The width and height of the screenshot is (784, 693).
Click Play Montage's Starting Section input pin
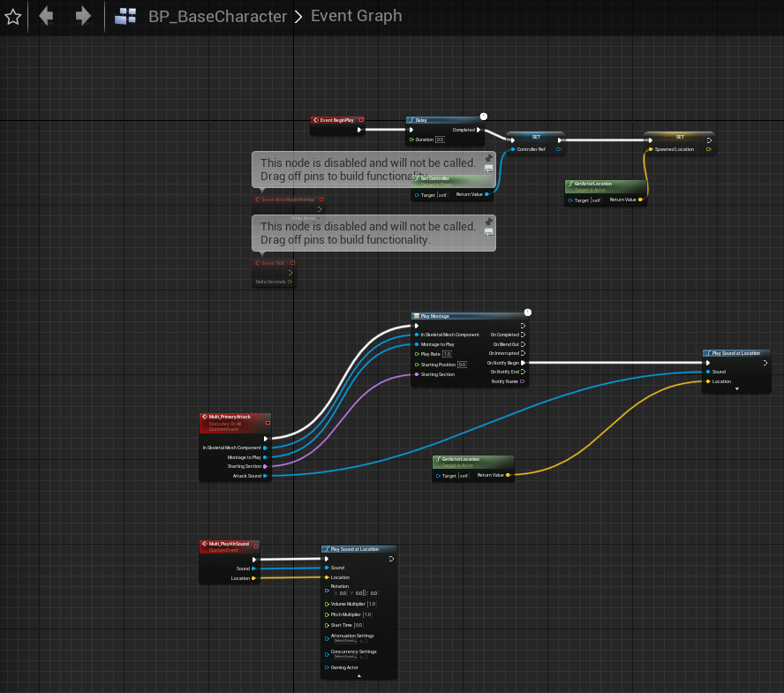click(417, 374)
